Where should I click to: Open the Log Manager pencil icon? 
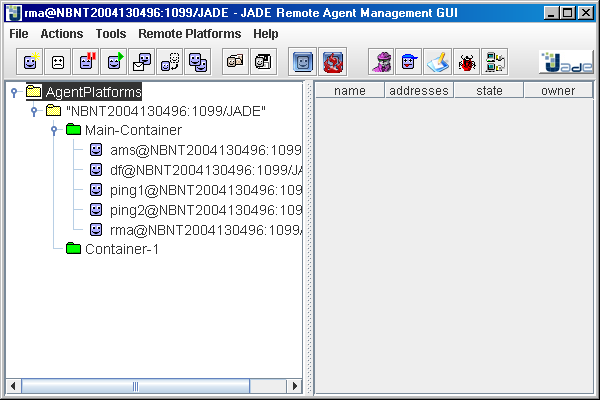(x=438, y=62)
